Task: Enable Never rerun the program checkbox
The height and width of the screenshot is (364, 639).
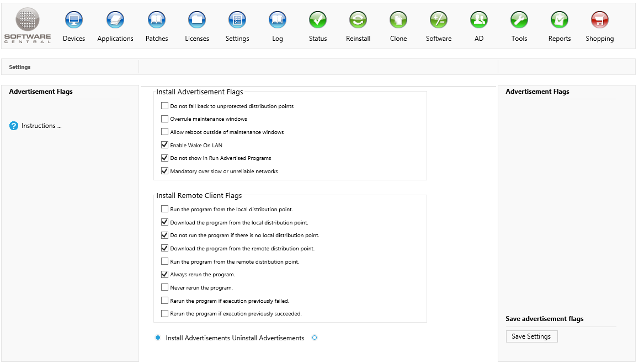Action: click(164, 287)
